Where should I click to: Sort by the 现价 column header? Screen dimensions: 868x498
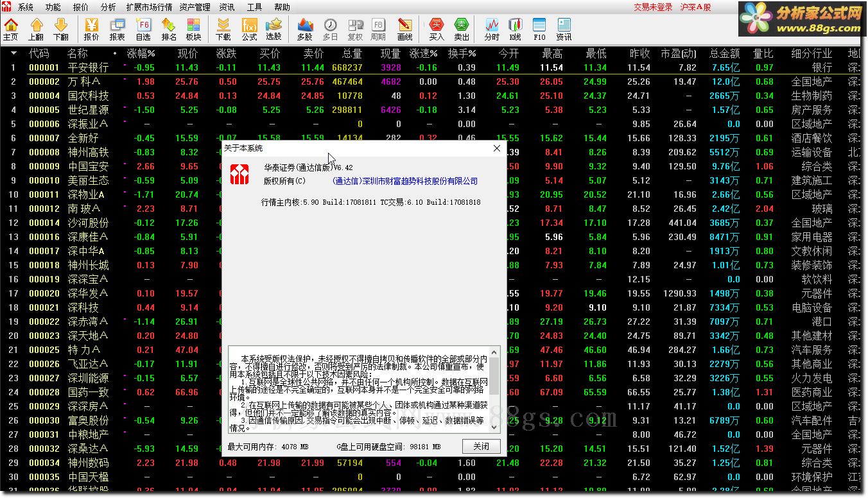tap(187, 53)
